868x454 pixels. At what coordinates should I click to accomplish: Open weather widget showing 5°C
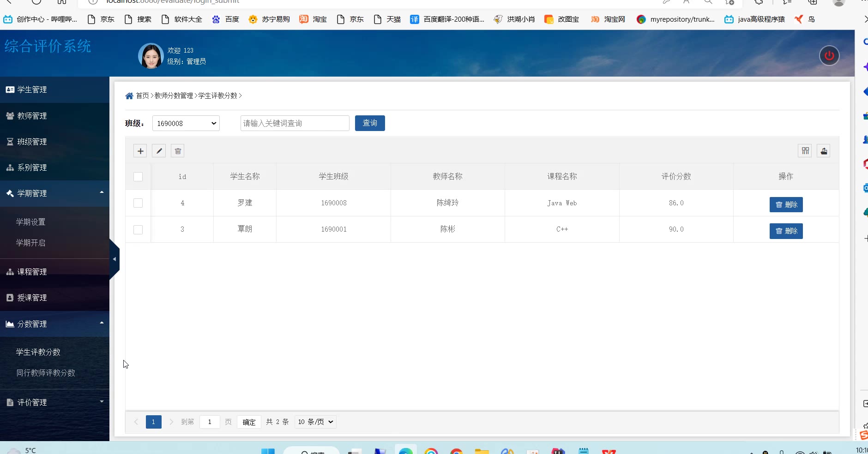click(x=22, y=450)
